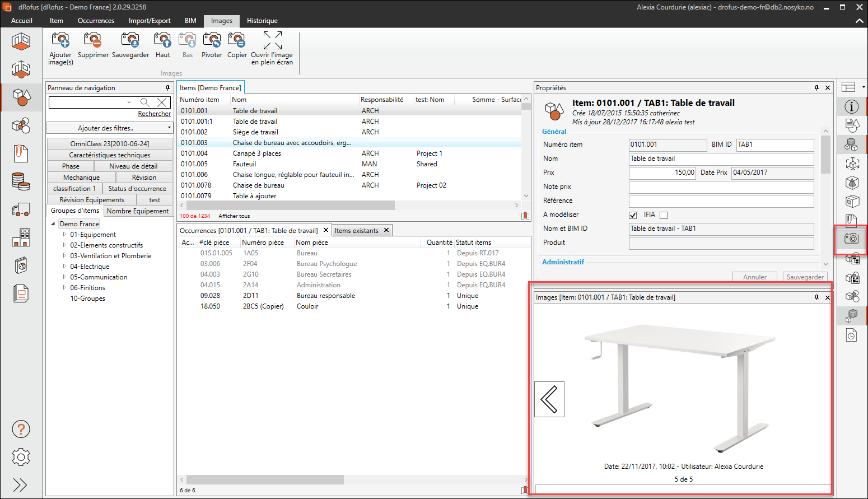Open image in full screen
The height and width of the screenshot is (499, 868).
click(272, 41)
